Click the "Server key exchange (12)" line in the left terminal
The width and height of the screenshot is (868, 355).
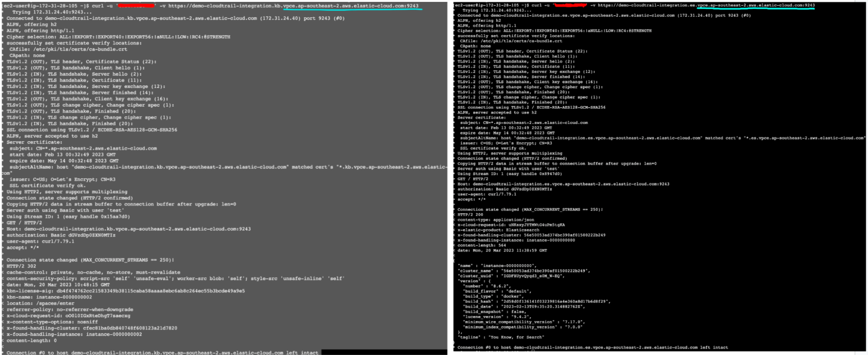86,86
